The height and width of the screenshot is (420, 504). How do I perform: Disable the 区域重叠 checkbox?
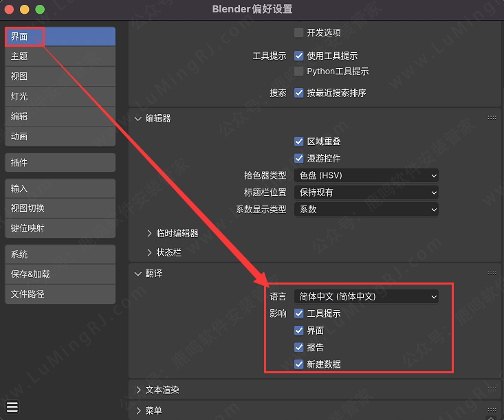point(298,142)
